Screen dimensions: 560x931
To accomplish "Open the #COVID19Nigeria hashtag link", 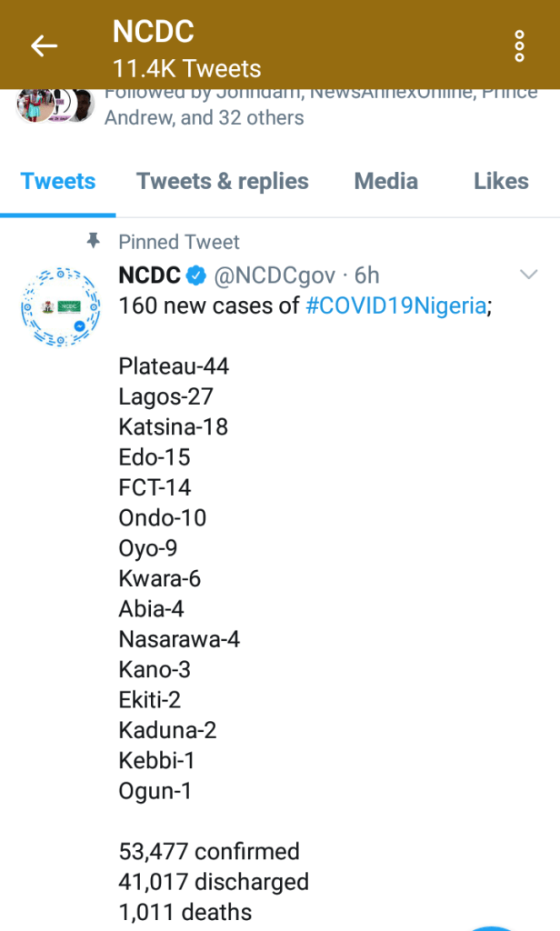I will click(x=395, y=305).
